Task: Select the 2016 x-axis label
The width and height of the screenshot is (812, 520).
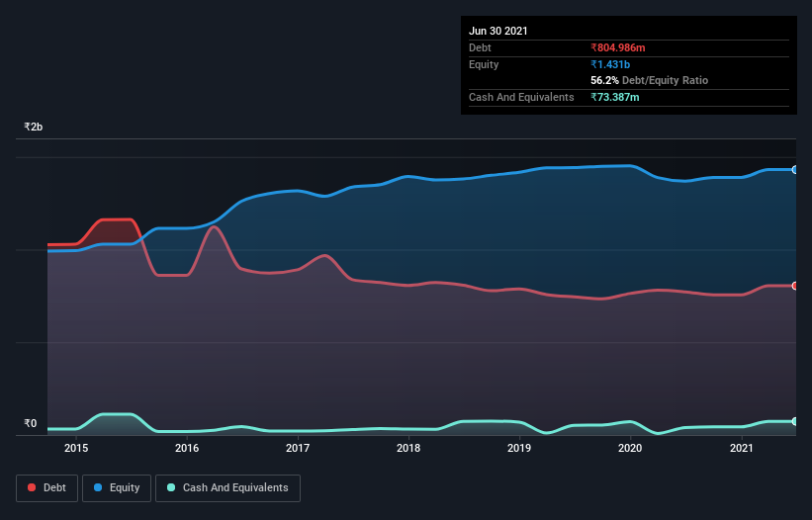Action: coord(187,448)
